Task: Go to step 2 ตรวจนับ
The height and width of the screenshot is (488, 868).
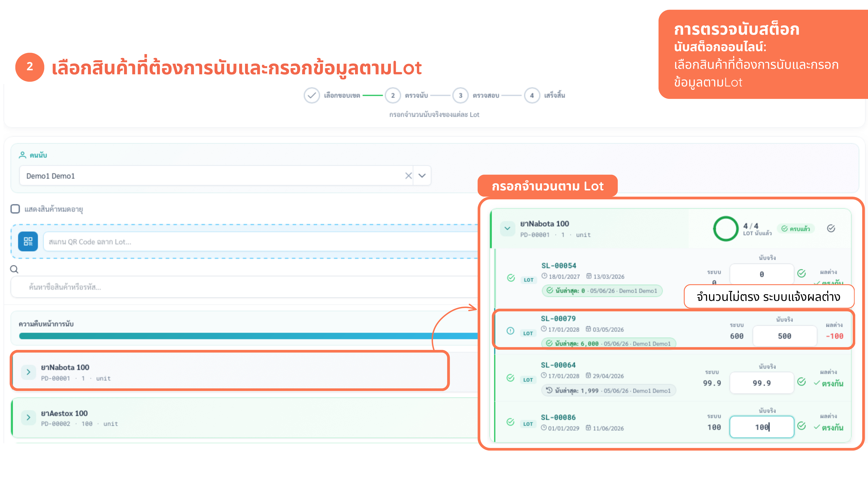Action: pyautogui.click(x=393, y=95)
